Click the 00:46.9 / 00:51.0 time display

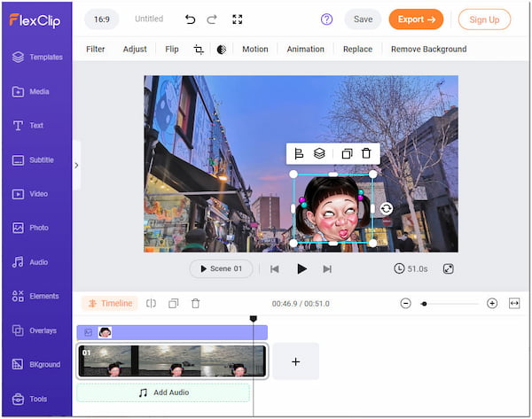click(301, 304)
